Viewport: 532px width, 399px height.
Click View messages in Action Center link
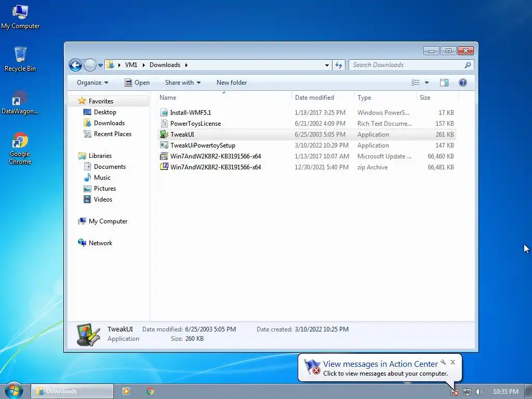pyautogui.click(x=380, y=364)
